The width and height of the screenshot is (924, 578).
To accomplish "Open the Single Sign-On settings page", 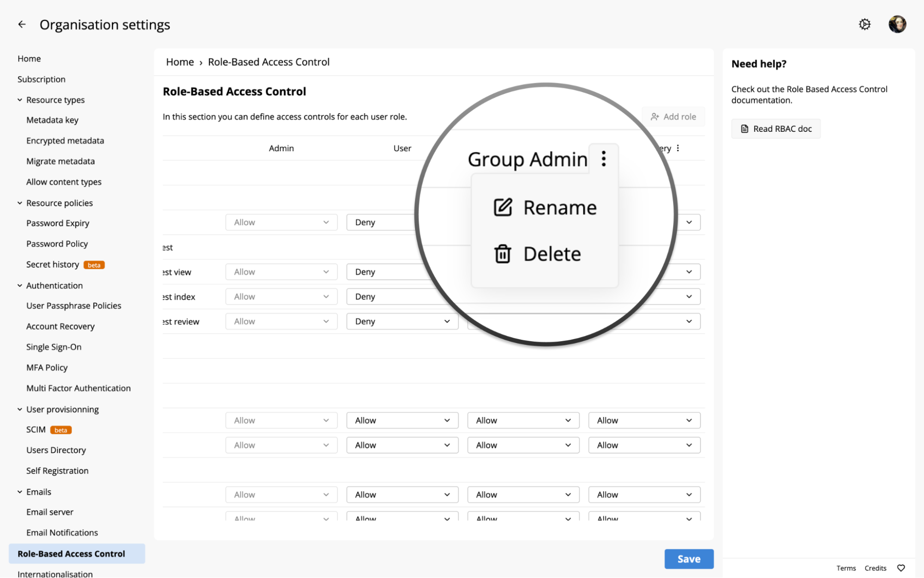I will tap(54, 347).
